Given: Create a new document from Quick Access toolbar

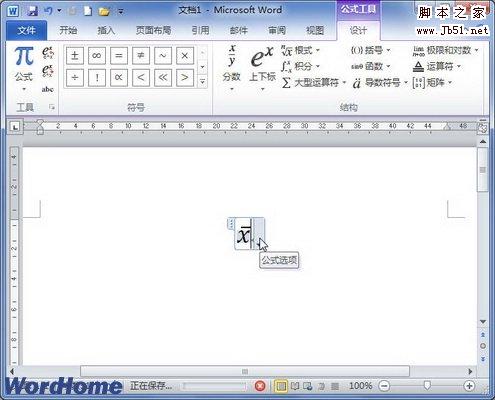Looking at the screenshot, I should click(x=87, y=11).
